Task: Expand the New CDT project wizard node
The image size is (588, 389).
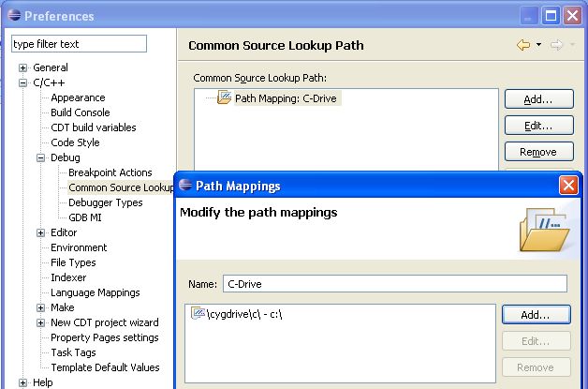Action: pyautogui.click(x=40, y=322)
